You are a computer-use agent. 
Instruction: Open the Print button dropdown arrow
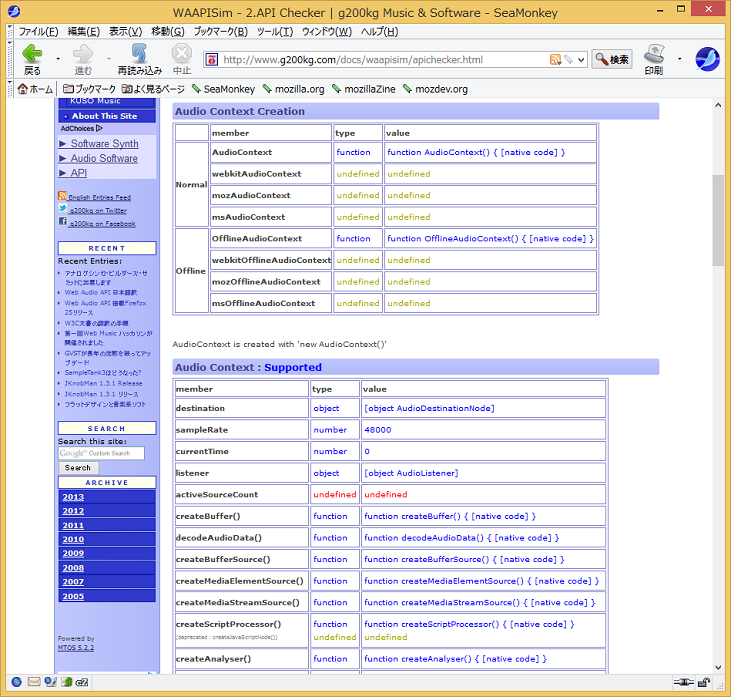click(679, 58)
